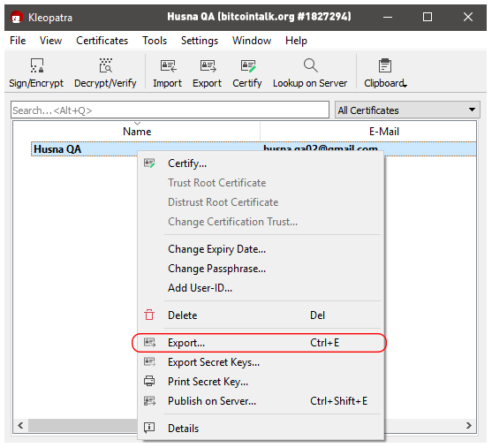
Task: Open the Sign/Encrypt toolbar tool
Action: tap(36, 72)
